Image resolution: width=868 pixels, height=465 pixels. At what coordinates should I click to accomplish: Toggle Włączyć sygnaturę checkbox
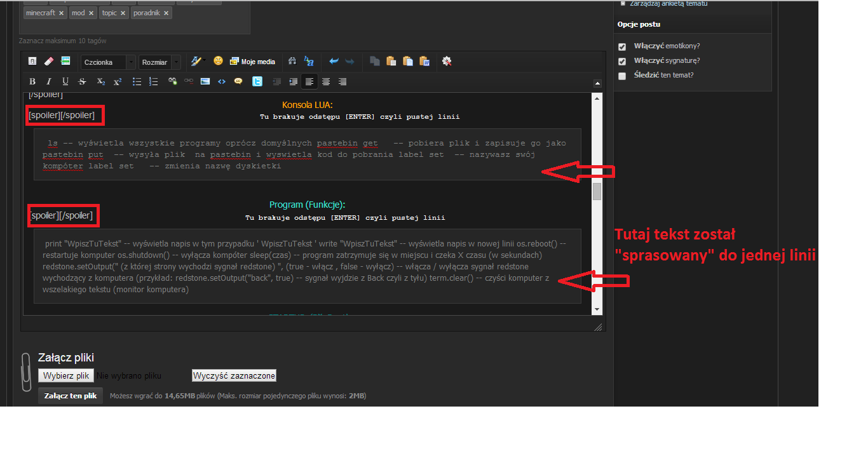point(622,61)
